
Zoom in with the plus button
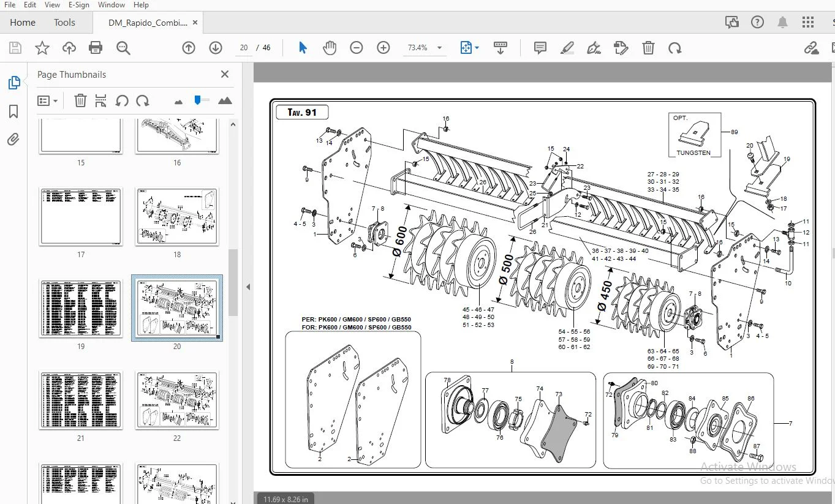383,48
